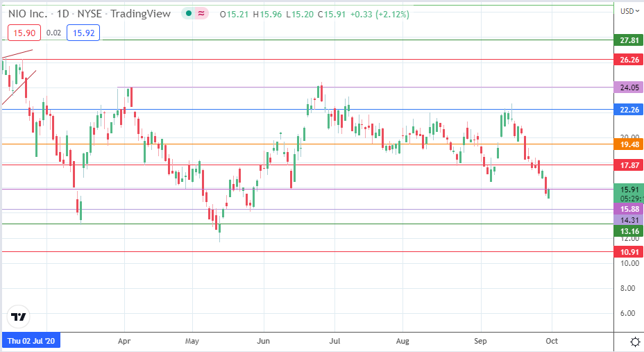Select the 15.88 purple price level label
The height and width of the screenshot is (352, 644).
point(629,209)
